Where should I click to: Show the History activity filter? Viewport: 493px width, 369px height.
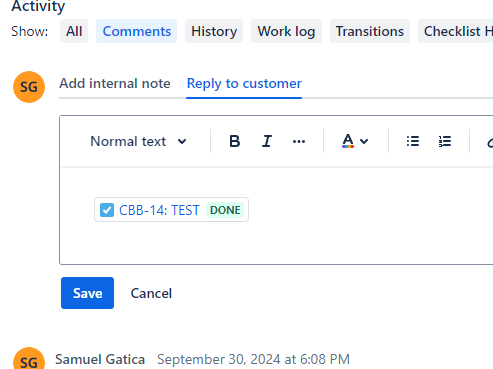pos(214,31)
